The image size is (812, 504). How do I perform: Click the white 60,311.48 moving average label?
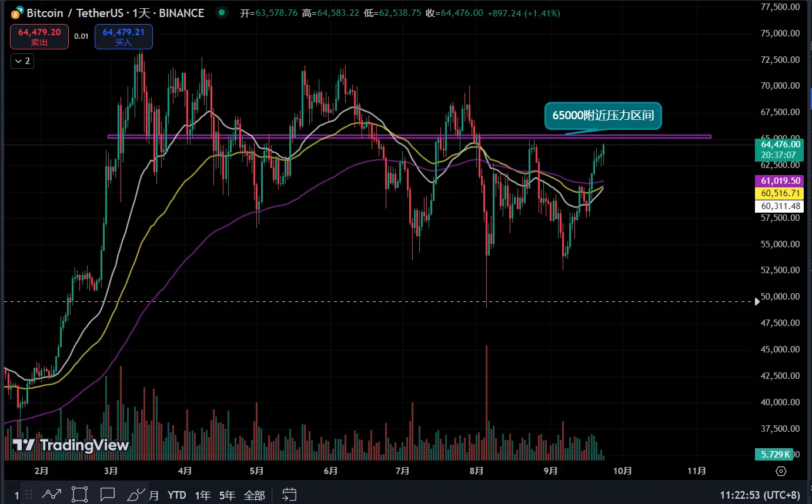coord(780,206)
